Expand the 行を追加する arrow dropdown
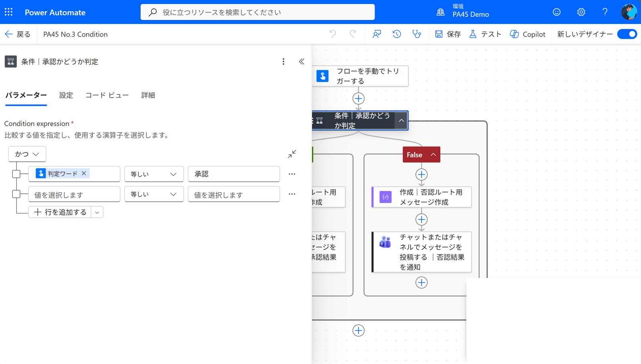Viewport: 641px width, 364px height. [x=97, y=212]
